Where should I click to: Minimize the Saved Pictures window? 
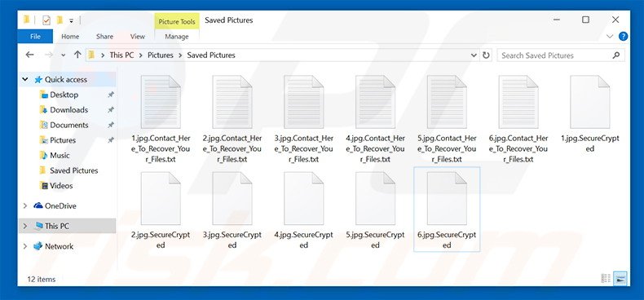point(557,20)
